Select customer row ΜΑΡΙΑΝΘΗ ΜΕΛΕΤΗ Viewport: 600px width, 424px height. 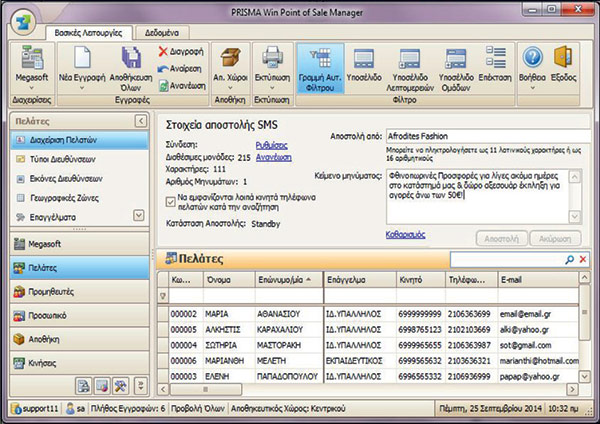click(x=368, y=361)
